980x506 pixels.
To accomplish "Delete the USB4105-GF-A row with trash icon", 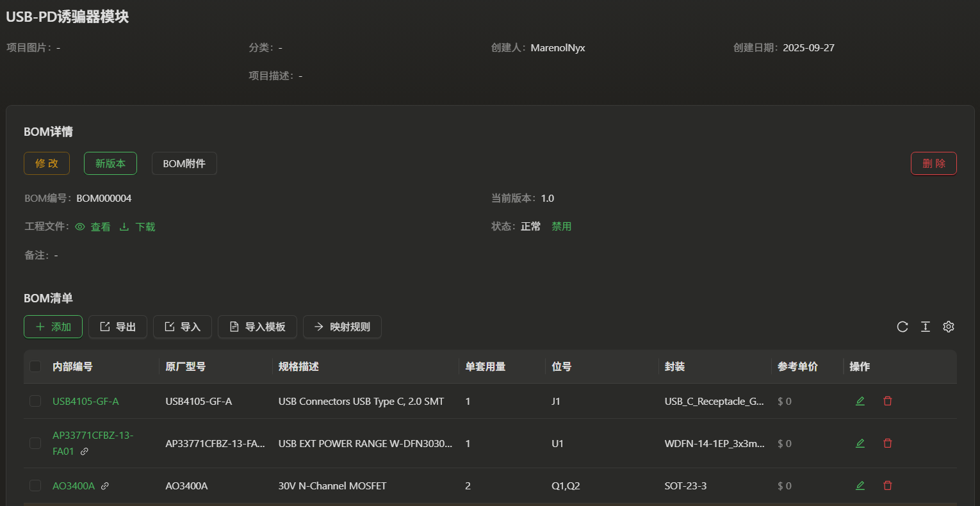I will [x=888, y=401].
